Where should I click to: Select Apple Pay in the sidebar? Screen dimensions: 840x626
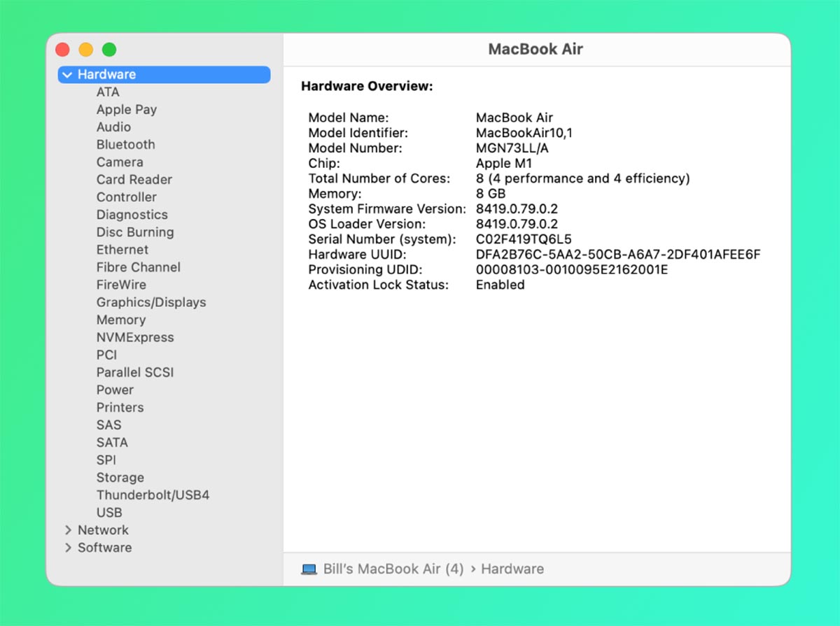tap(127, 110)
